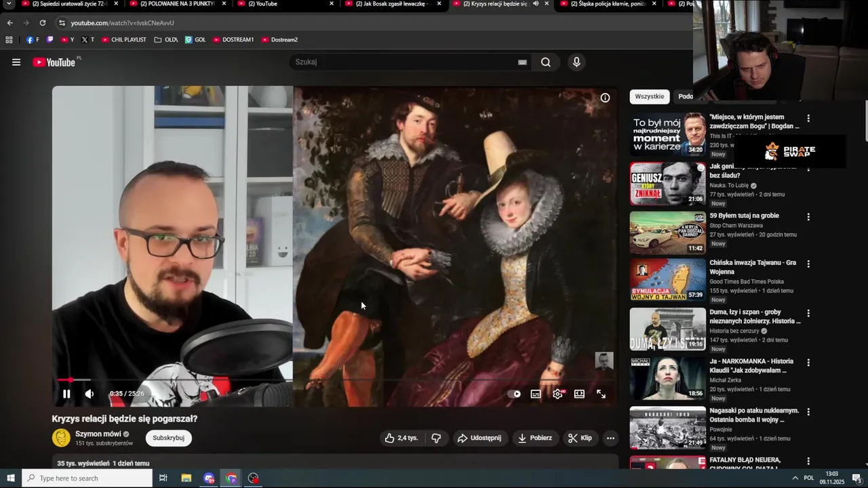Subscribe with the Subskrybuj button
This screenshot has height=488, width=868.
pos(169,438)
